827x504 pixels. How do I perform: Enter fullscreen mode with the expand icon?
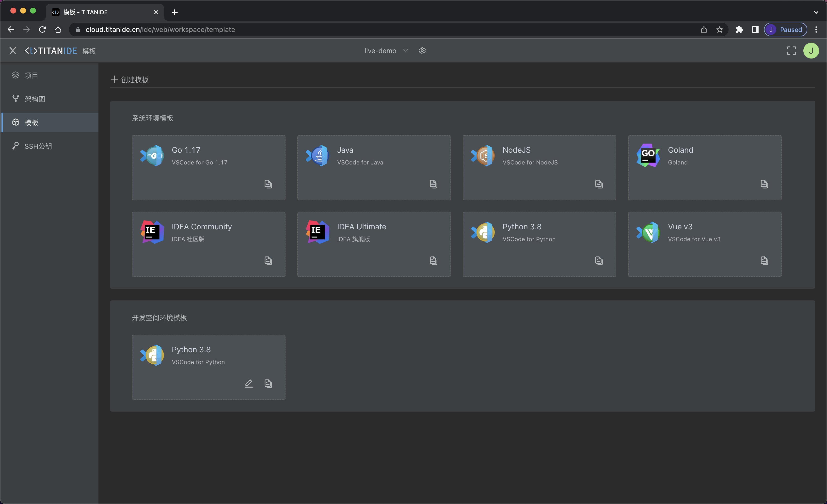coord(791,51)
